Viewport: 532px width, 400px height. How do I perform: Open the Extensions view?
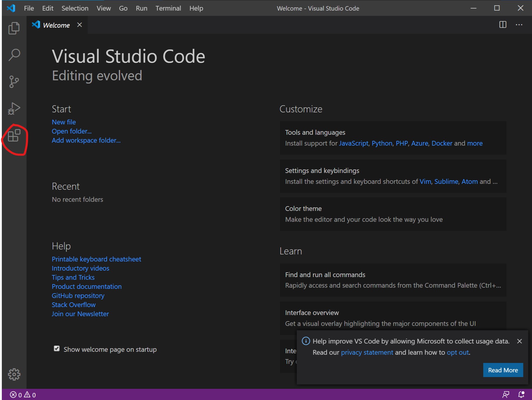pyautogui.click(x=14, y=135)
